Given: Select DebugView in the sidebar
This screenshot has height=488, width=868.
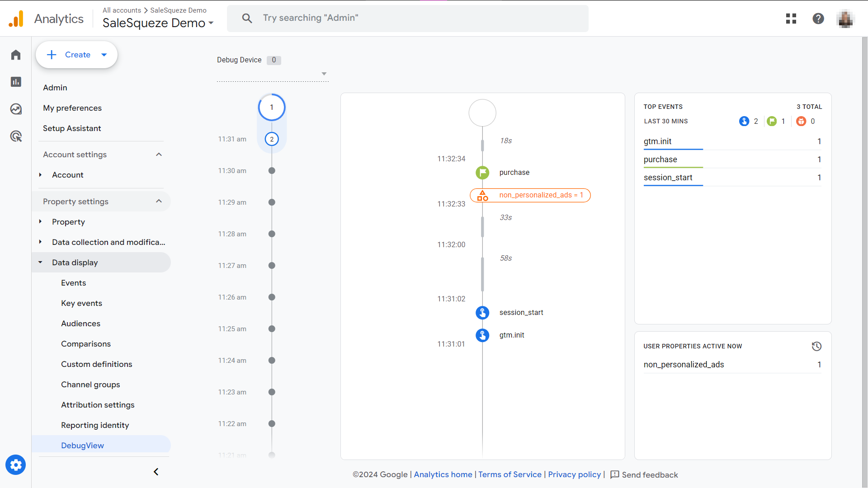Looking at the screenshot, I should click(101, 445).
